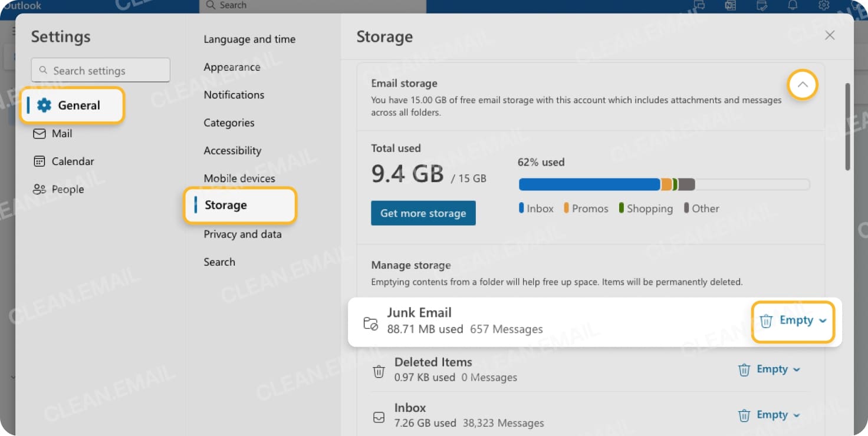This screenshot has width=868, height=436.
Task: Select the Storage settings tab
Action: tap(226, 205)
